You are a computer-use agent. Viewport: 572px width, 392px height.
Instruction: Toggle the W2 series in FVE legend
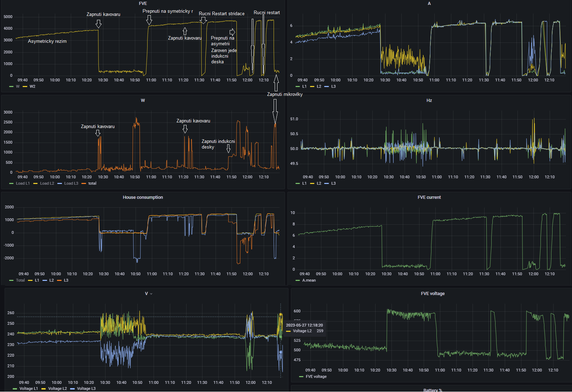(33, 86)
